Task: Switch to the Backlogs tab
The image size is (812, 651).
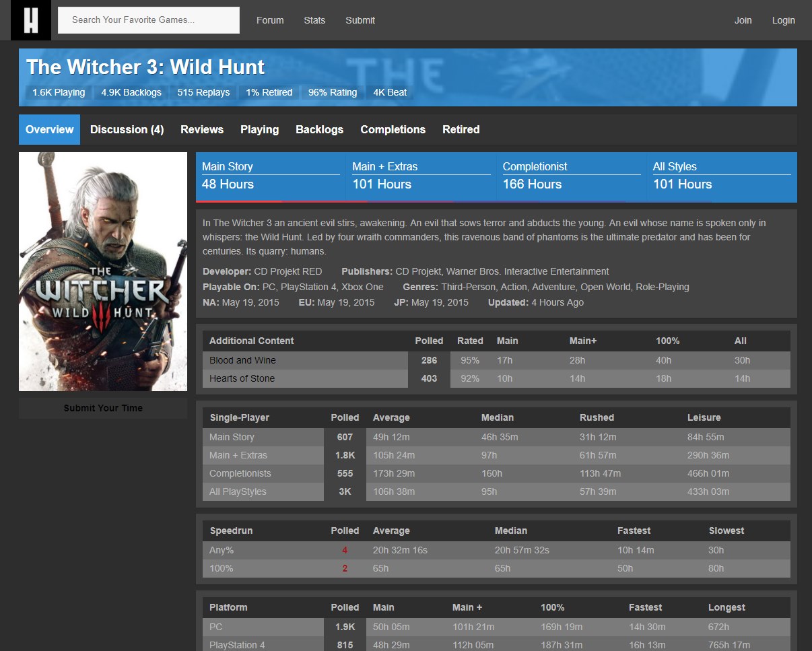Action: click(320, 129)
